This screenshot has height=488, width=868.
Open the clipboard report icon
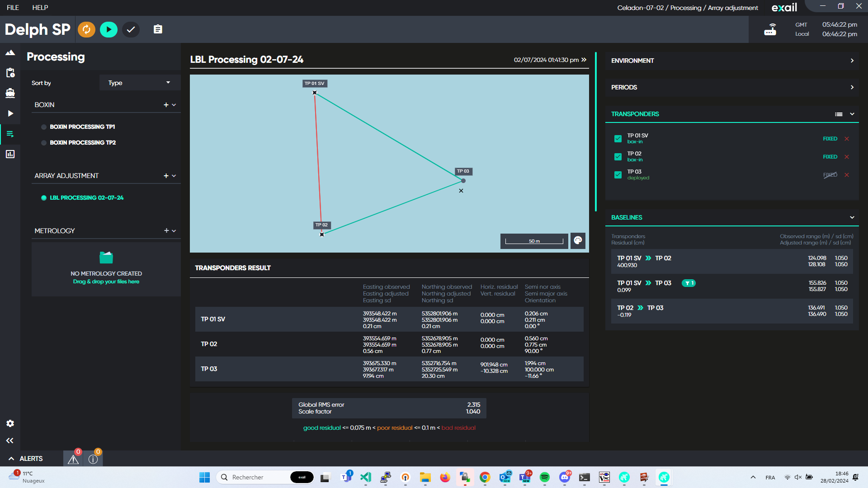158,29
